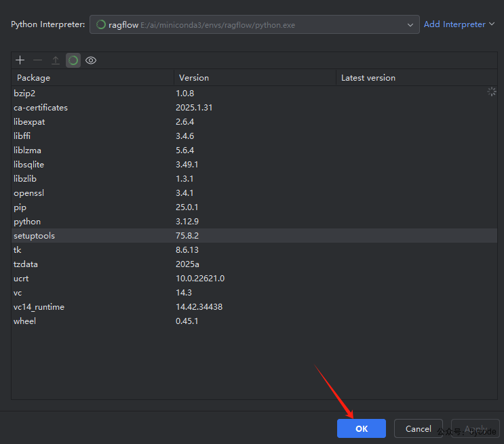This screenshot has height=444, width=504.
Task: Select the libsqlite package row
Action: (x=254, y=165)
